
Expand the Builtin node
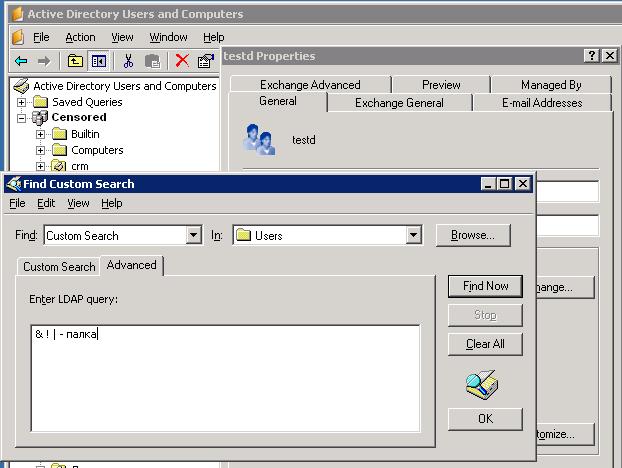pyautogui.click(x=40, y=134)
